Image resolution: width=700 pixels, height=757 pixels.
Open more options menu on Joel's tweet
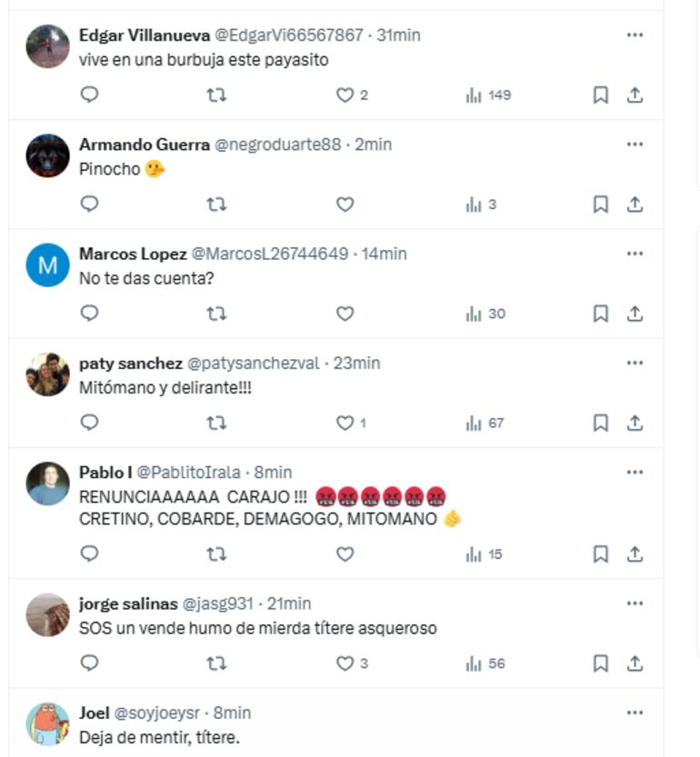click(635, 712)
